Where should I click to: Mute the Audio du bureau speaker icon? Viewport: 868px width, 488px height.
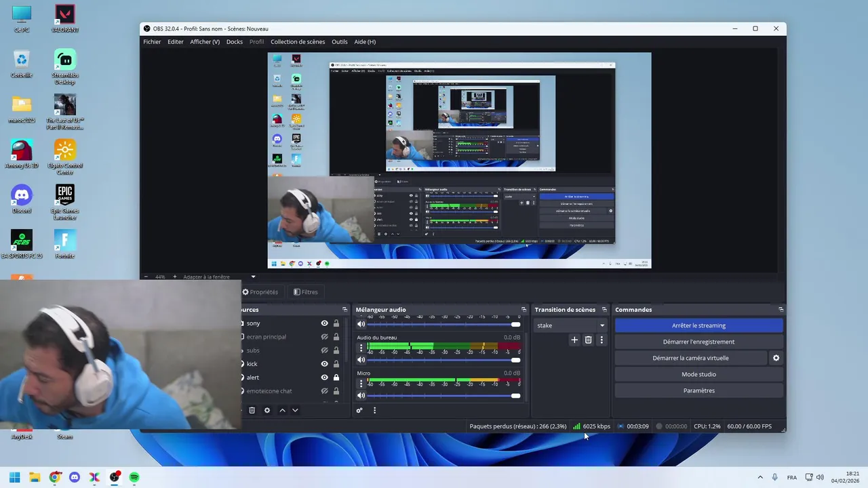pyautogui.click(x=361, y=360)
